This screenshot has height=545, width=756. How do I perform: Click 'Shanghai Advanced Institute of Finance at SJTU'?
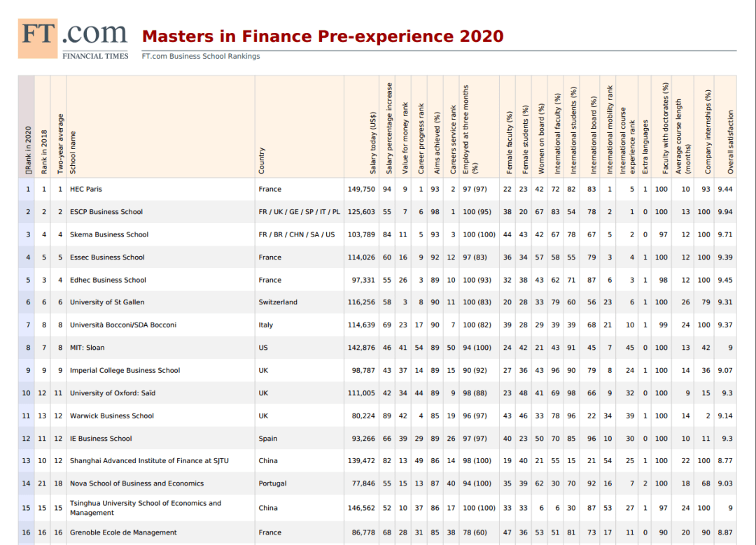click(150, 460)
